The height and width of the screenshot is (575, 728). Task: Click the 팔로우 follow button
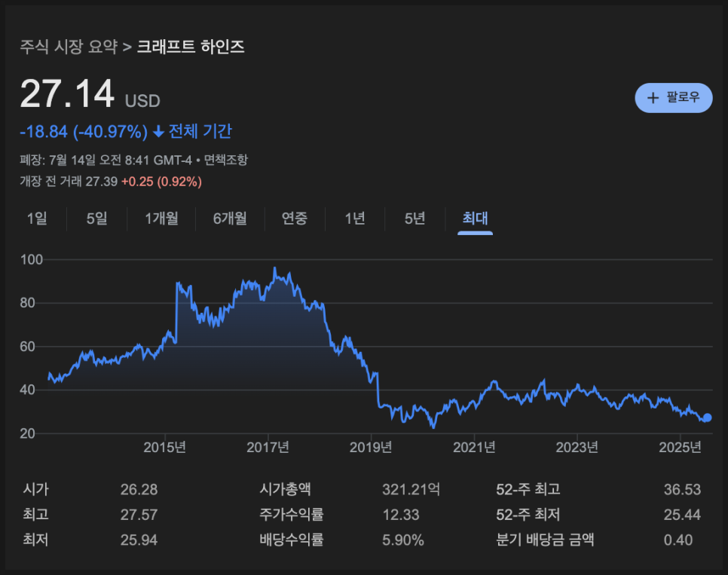(673, 97)
